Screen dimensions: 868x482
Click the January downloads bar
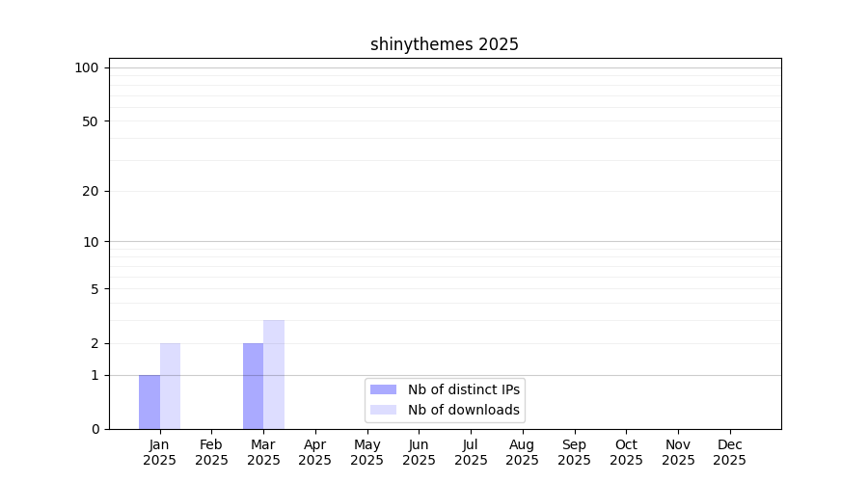click(170, 387)
